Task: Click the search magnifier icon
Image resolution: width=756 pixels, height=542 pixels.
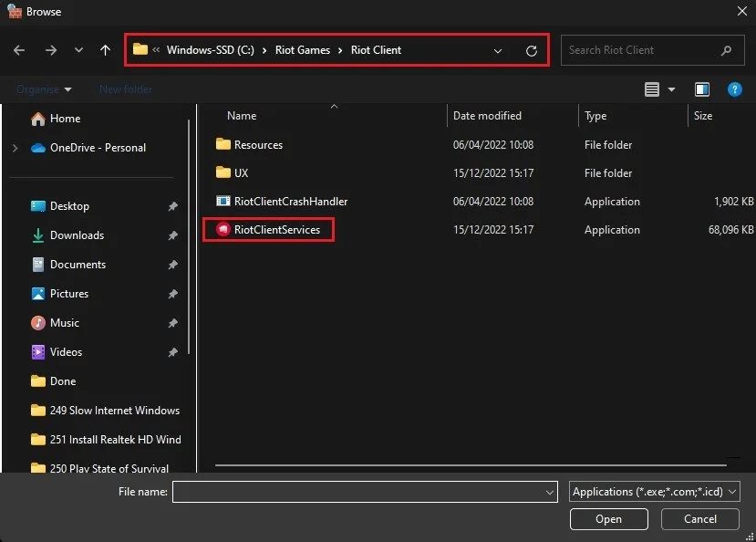Action: coord(726,50)
